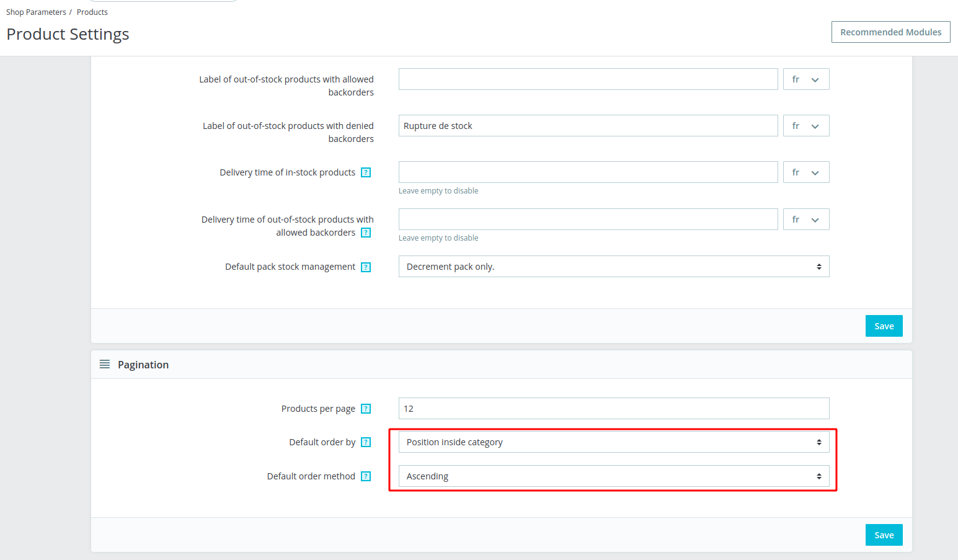Open help tooltip for out-of-stock allowed backorders delivery time
Viewport: 958px width, 560px height.
point(366,233)
